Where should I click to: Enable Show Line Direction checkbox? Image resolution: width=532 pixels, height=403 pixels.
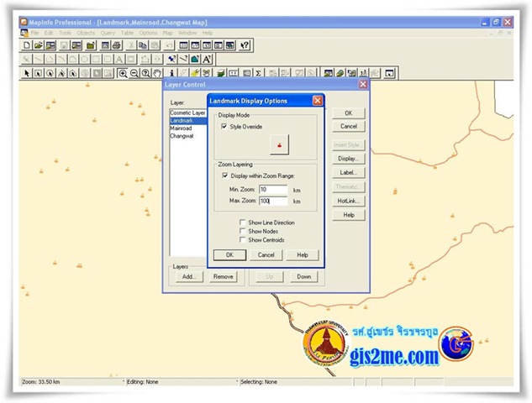tap(242, 222)
